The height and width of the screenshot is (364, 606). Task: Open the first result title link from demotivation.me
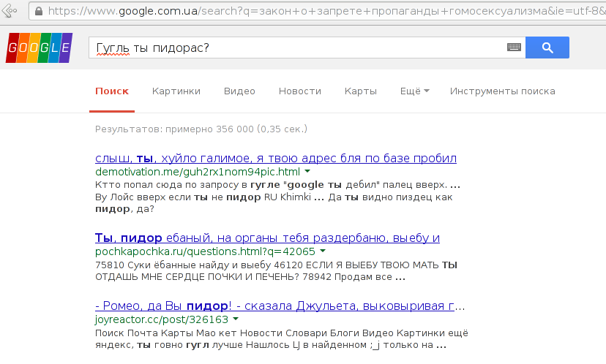tap(276, 159)
